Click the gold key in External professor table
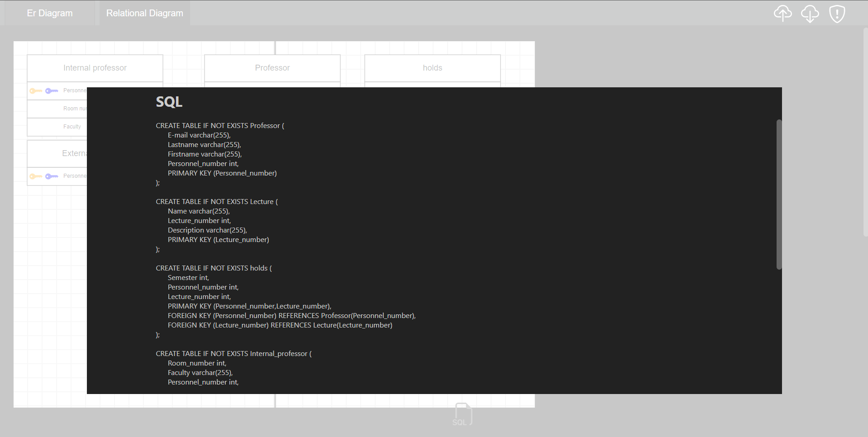 (36, 176)
